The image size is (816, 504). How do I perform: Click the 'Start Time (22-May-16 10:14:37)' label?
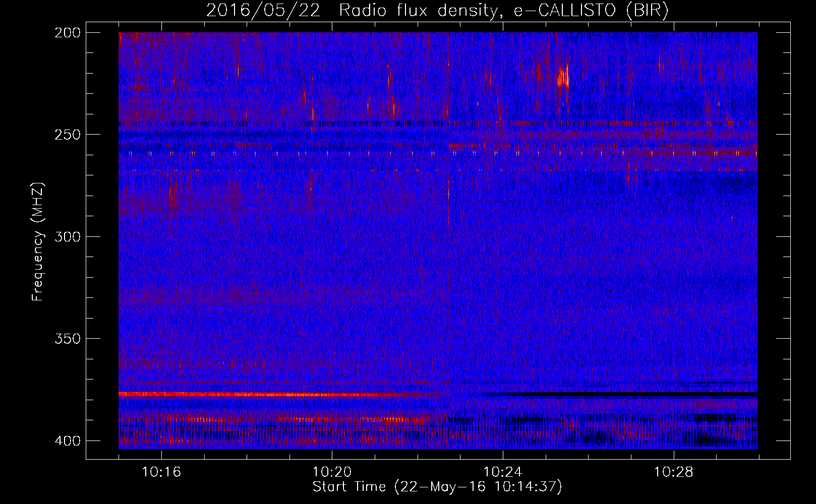437,487
